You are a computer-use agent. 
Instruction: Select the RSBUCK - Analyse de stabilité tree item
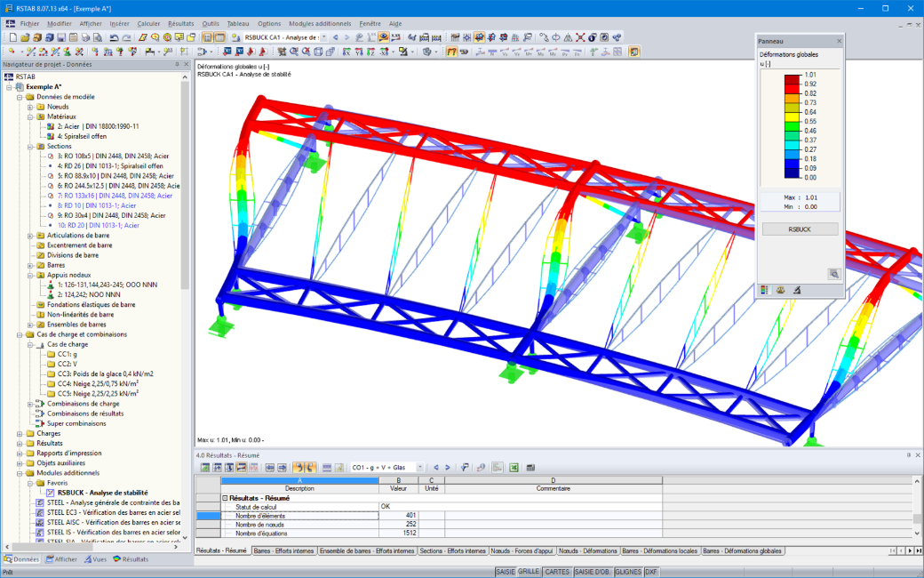[x=102, y=493]
